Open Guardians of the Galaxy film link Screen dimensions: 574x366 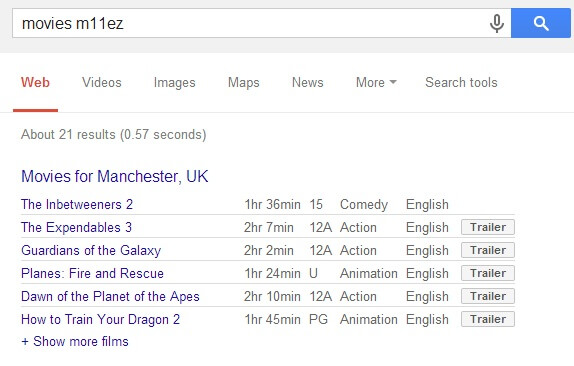91,251
